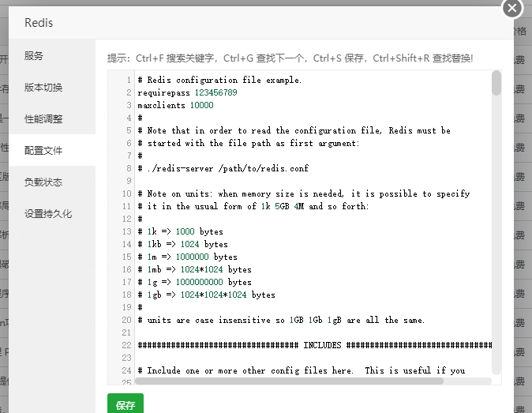
Task: Click the Redis dialog title
Action: tap(39, 23)
